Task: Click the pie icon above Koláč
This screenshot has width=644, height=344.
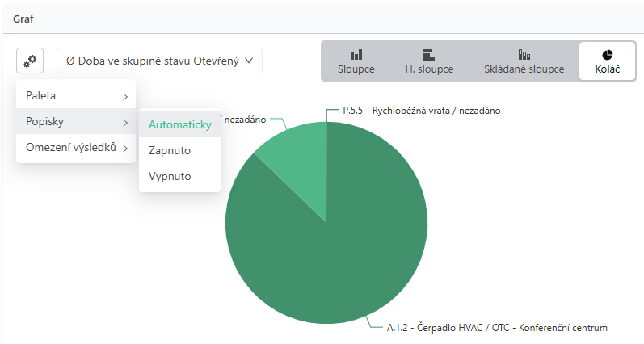Action: coord(608,55)
